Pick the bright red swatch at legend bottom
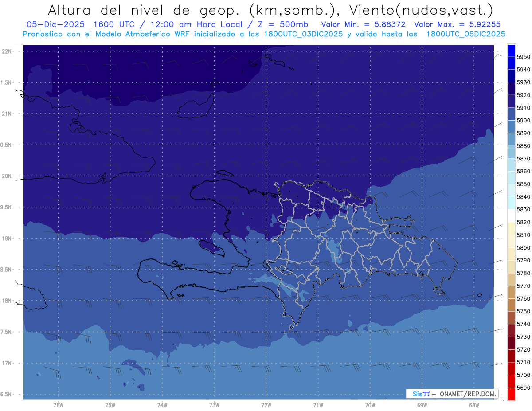This screenshot has width=532, height=411. 511,394
